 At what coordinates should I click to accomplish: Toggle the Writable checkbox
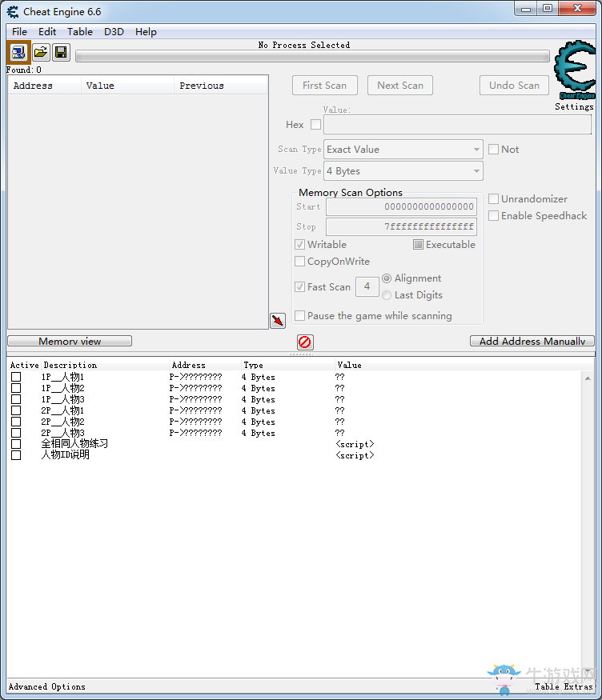(x=300, y=245)
